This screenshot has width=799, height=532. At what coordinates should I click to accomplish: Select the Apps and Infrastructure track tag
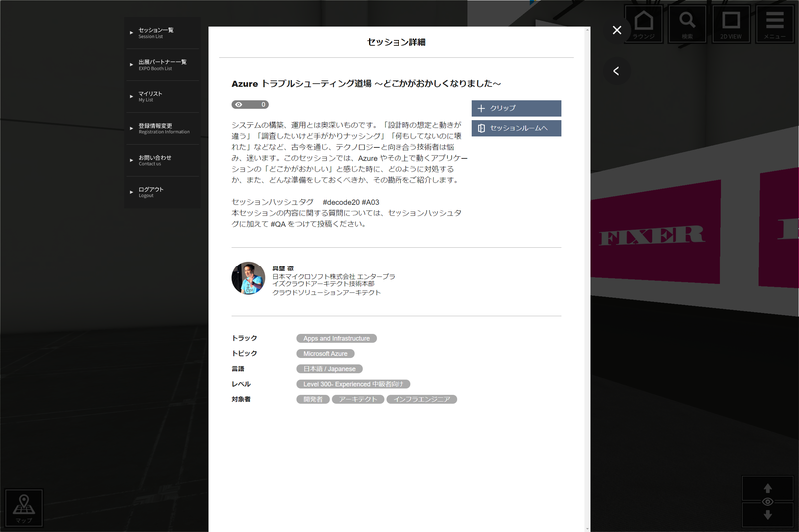(x=337, y=338)
